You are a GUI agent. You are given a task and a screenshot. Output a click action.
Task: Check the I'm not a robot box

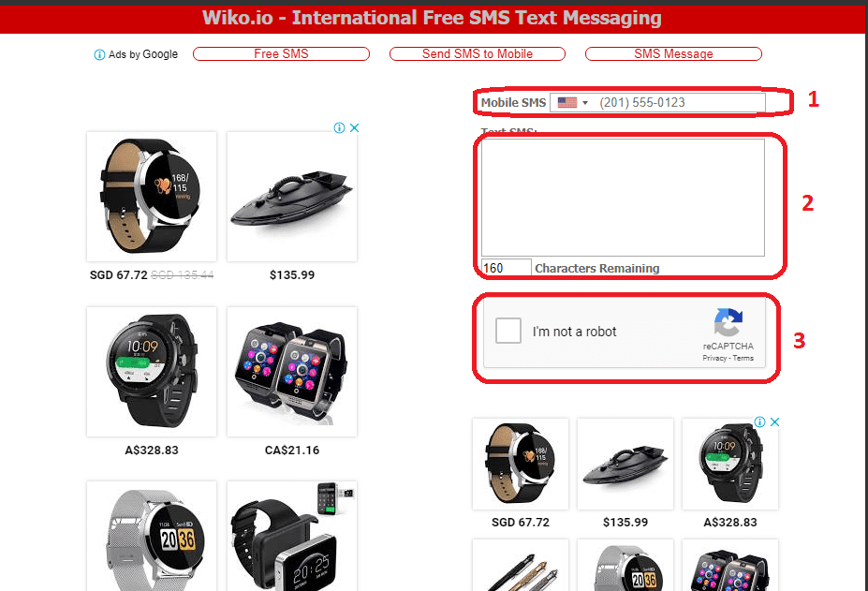point(508,331)
